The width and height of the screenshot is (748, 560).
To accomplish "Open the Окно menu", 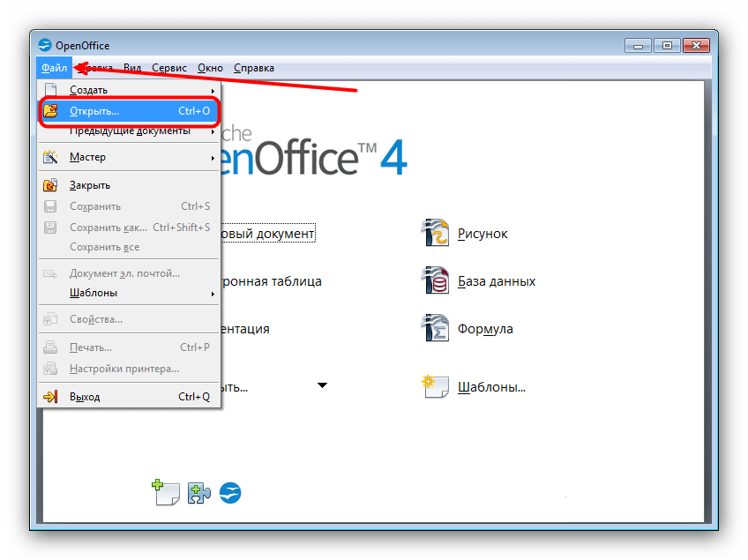I will pos(210,68).
